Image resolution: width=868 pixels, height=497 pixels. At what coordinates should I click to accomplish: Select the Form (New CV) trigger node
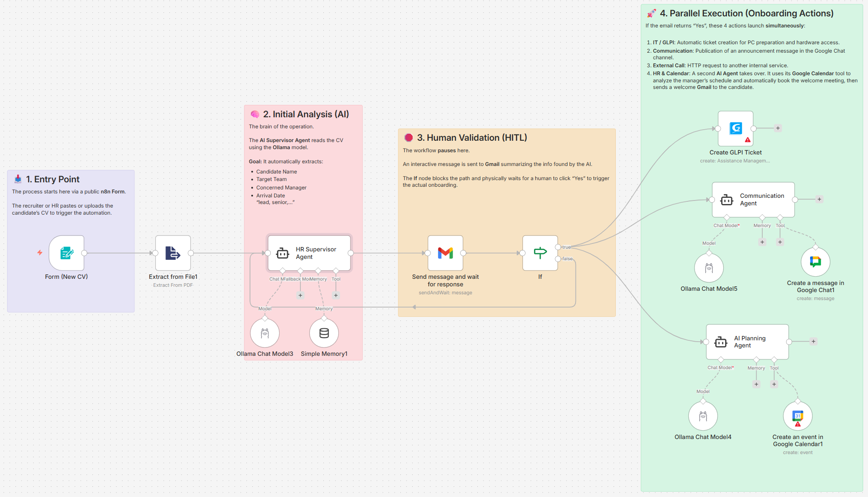coord(66,253)
